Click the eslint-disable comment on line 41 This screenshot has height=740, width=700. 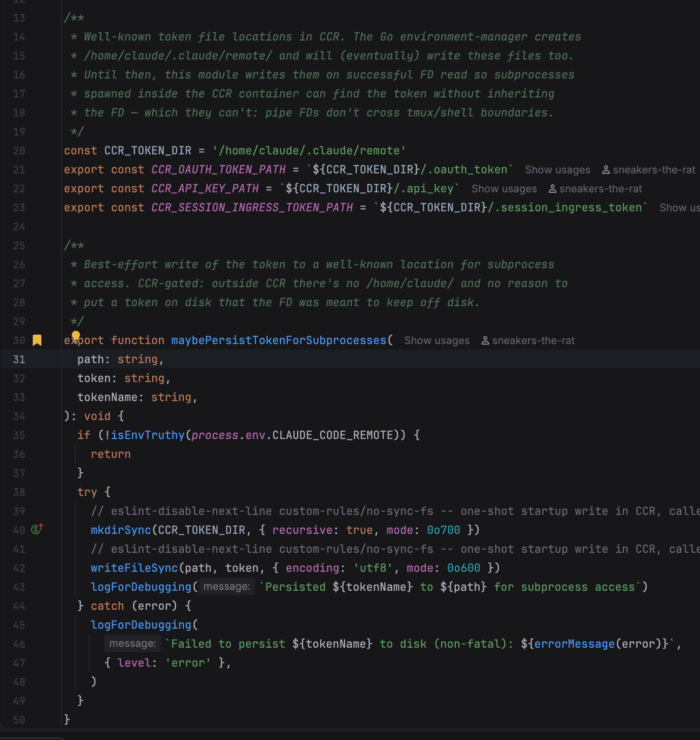395,549
